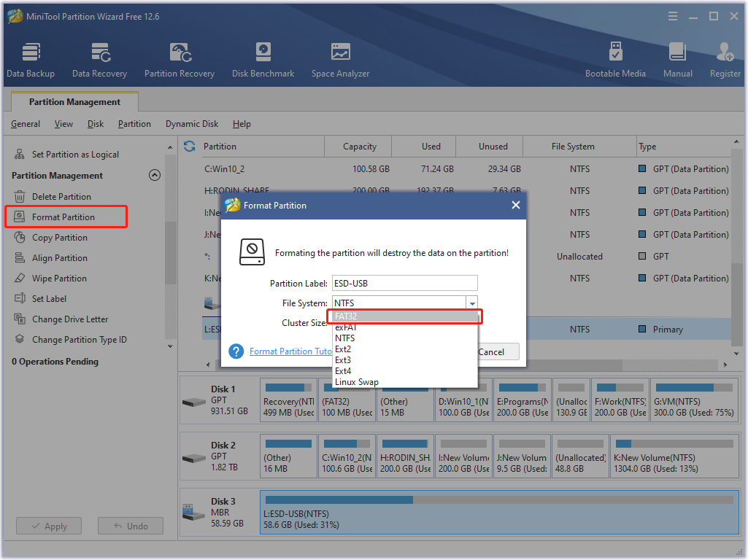Click the help question mark icon

(236, 351)
